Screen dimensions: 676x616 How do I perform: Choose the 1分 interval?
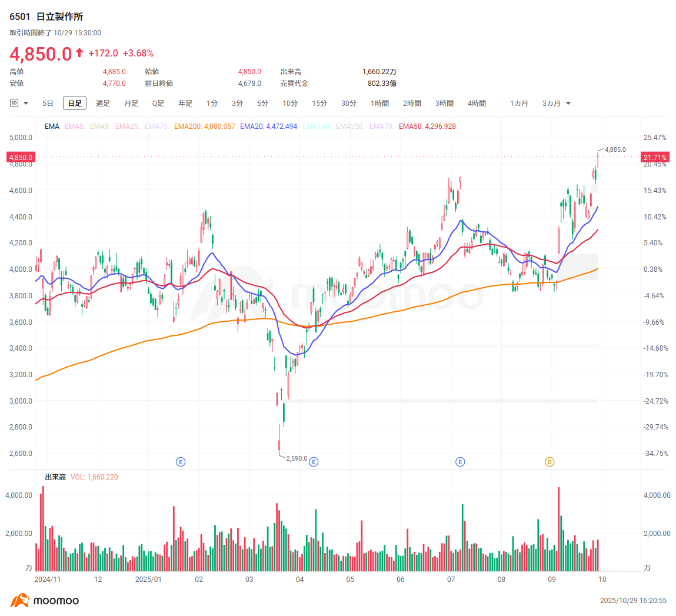coord(212,104)
